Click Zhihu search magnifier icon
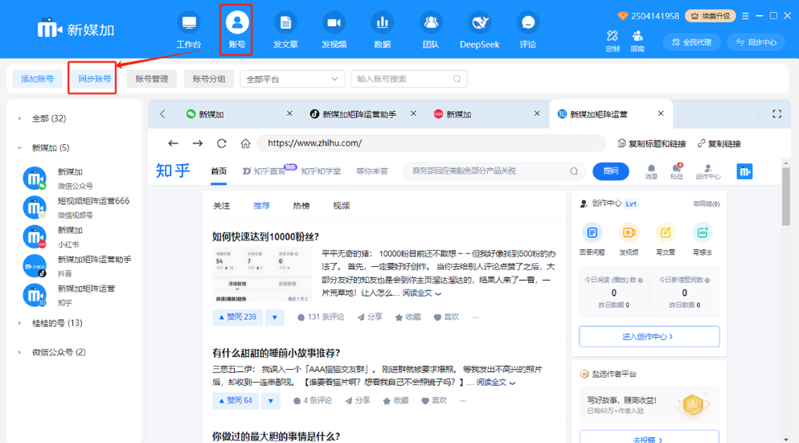The image size is (799, 443). coord(574,171)
